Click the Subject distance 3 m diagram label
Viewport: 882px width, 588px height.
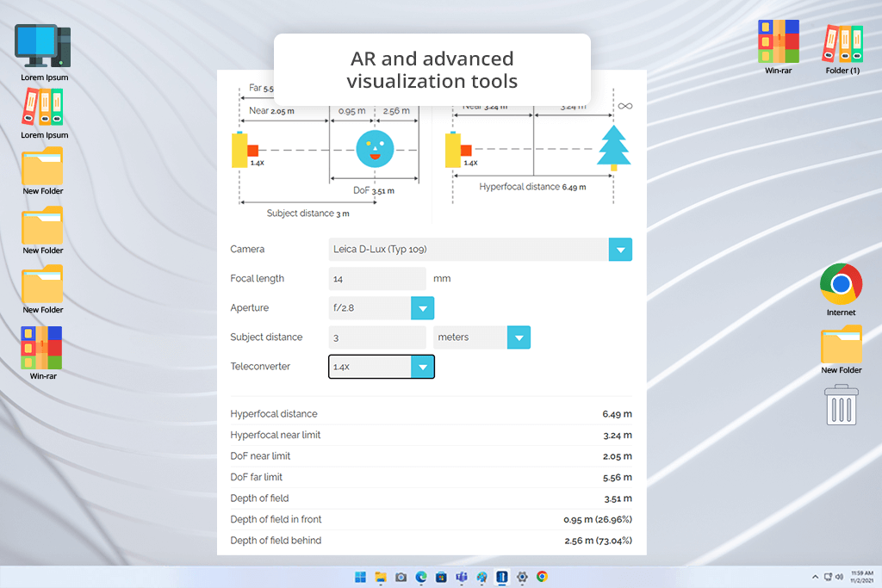(x=307, y=214)
